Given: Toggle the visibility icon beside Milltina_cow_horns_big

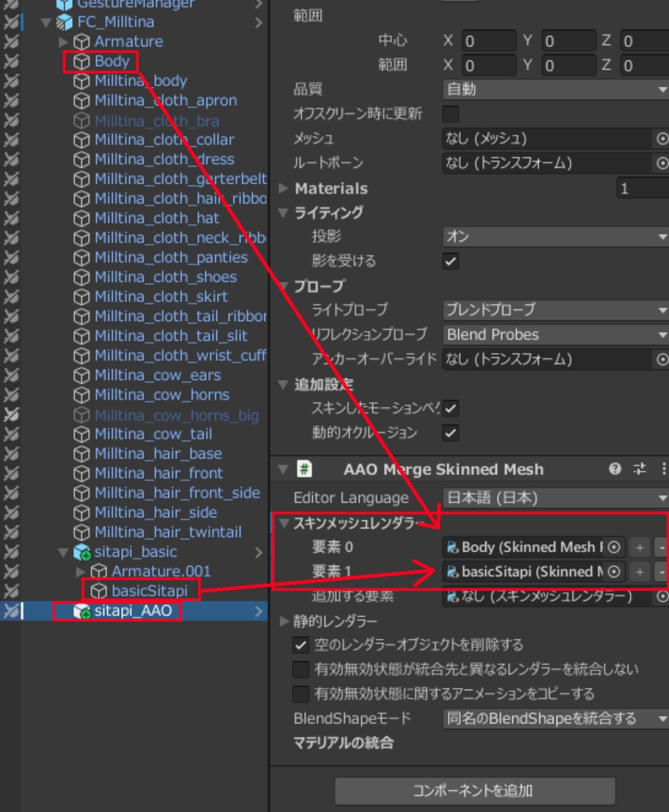Looking at the screenshot, I should coord(11,414).
